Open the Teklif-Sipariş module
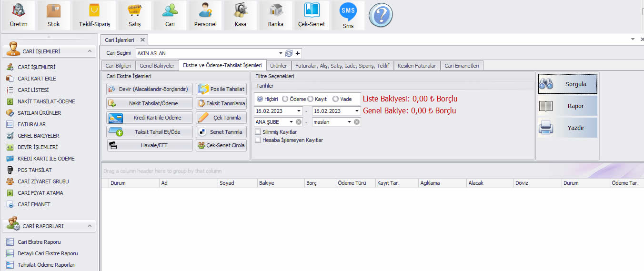This screenshot has width=644, height=271. [x=94, y=15]
